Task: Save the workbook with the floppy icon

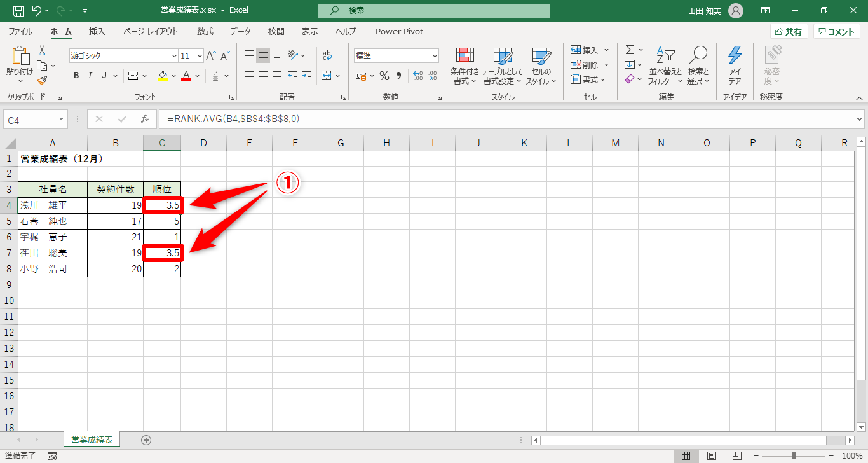Action: (18, 11)
